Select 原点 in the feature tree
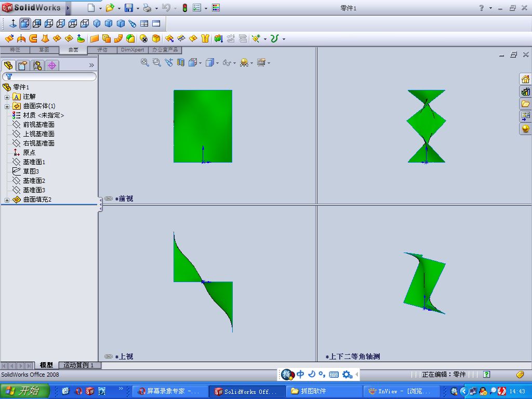 [29, 153]
